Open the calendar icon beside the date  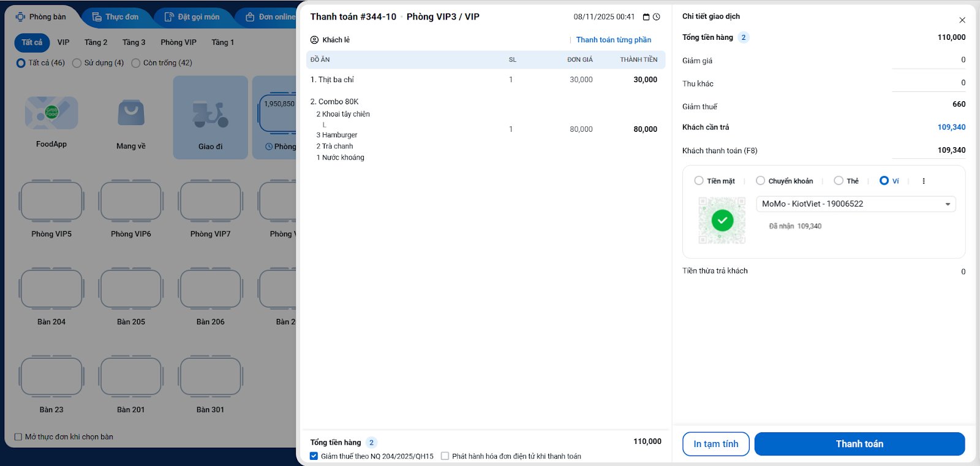point(646,17)
